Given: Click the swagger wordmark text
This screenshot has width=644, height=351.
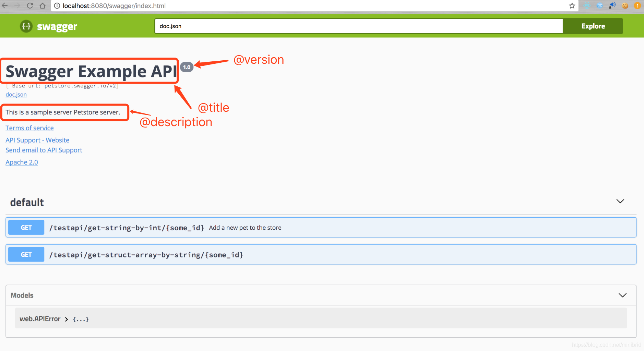Looking at the screenshot, I should [57, 27].
